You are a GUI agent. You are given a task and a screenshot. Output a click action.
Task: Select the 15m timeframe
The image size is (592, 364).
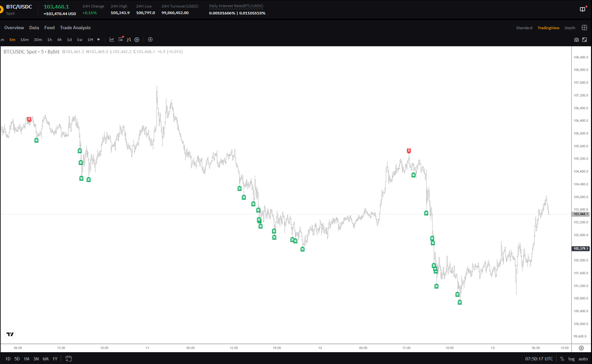point(24,39)
